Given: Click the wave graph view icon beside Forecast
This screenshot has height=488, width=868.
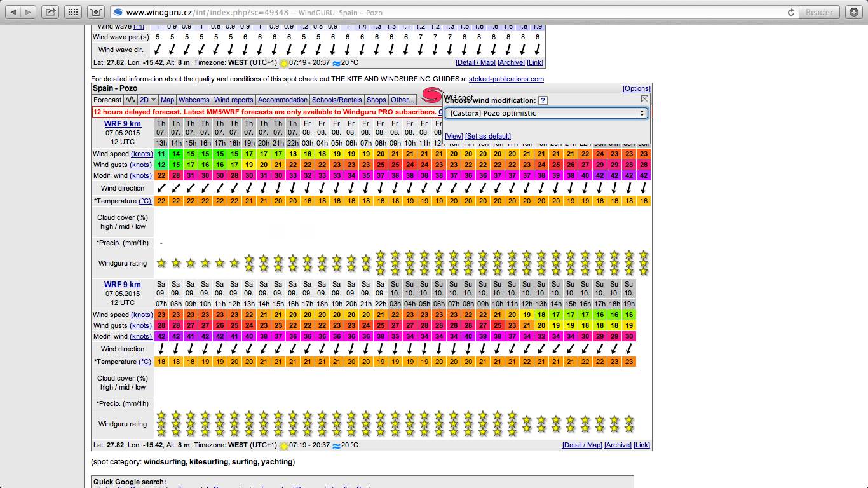Looking at the screenshot, I should (130, 100).
